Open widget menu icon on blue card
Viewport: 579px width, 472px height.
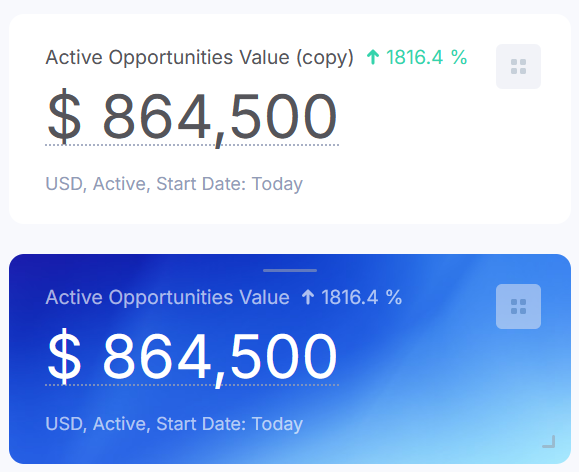coord(518,307)
